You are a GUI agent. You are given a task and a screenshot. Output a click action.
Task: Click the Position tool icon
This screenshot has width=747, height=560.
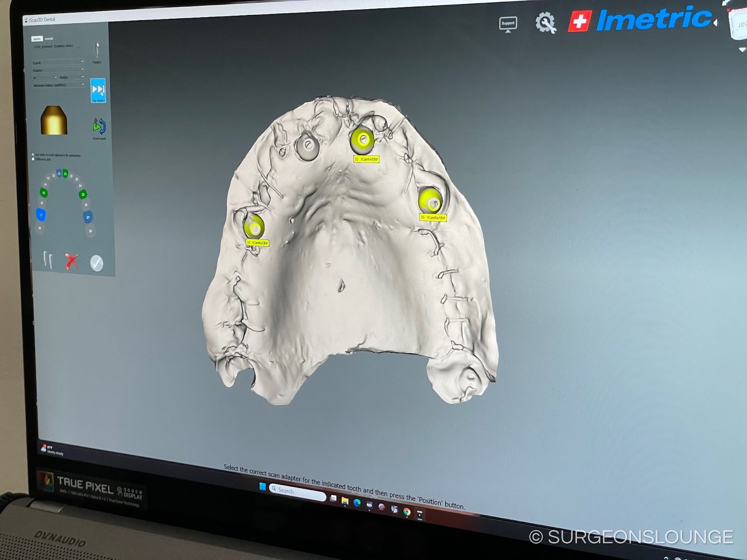coord(97,50)
